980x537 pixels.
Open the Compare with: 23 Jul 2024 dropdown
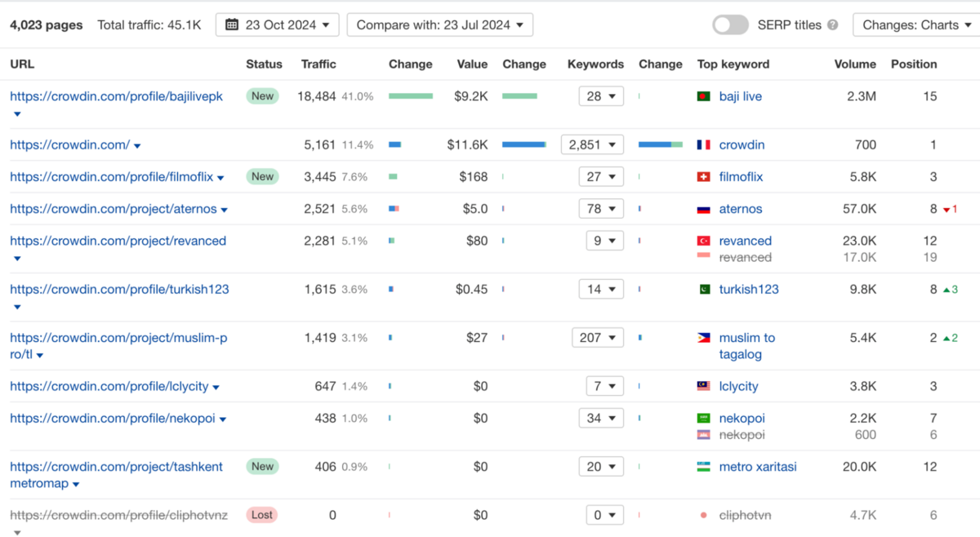click(439, 25)
